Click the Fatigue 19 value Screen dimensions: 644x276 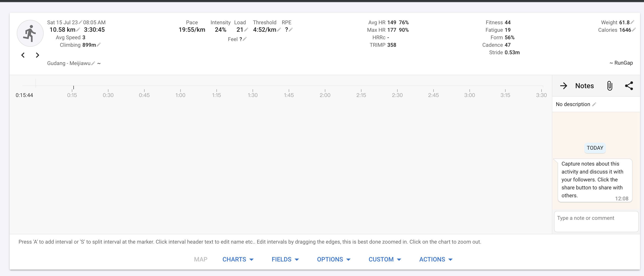click(508, 30)
